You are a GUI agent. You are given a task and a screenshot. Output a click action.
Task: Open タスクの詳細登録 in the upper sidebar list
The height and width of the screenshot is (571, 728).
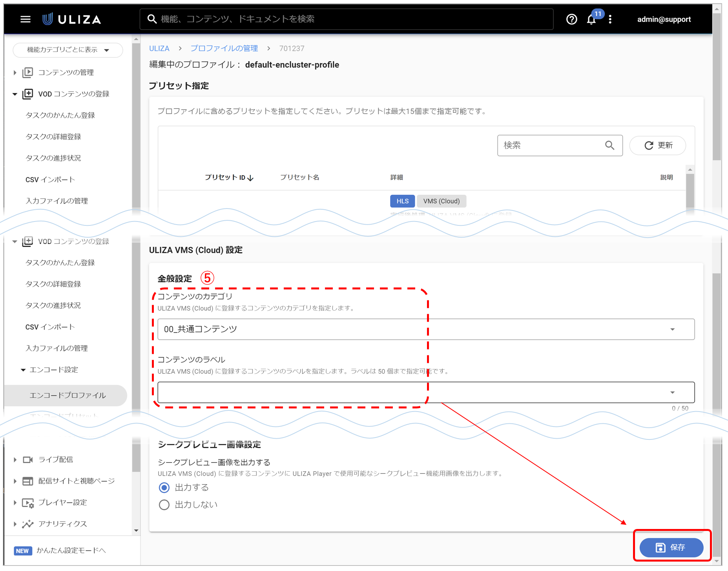(x=53, y=137)
